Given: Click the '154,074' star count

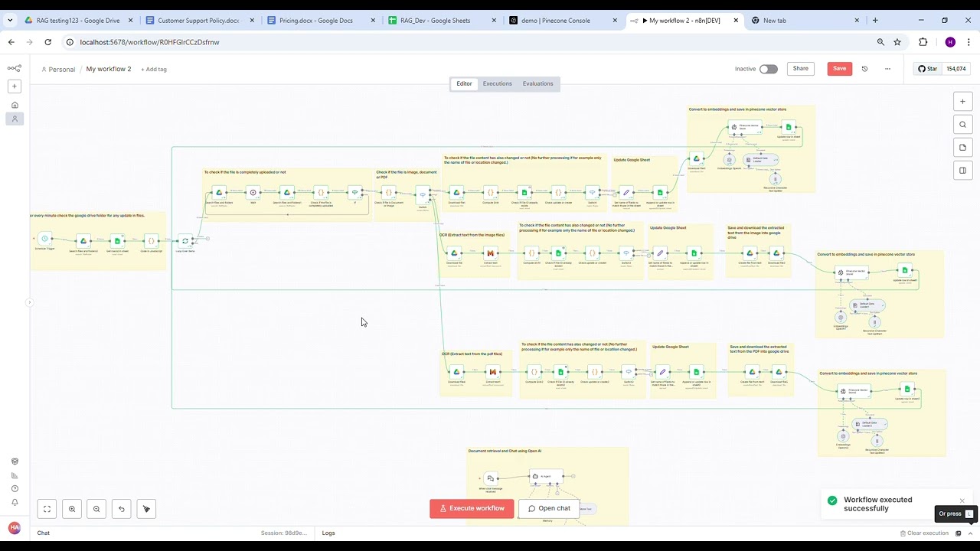Looking at the screenshot, I should (x=955, y=69).
